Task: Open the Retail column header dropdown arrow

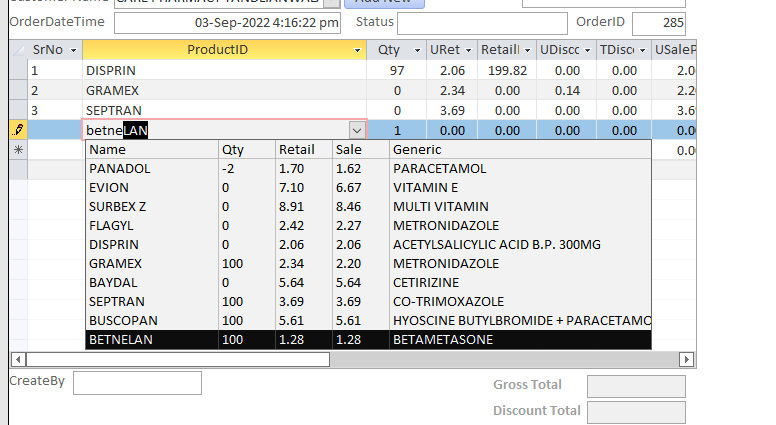Action: (x=528, y=50)
